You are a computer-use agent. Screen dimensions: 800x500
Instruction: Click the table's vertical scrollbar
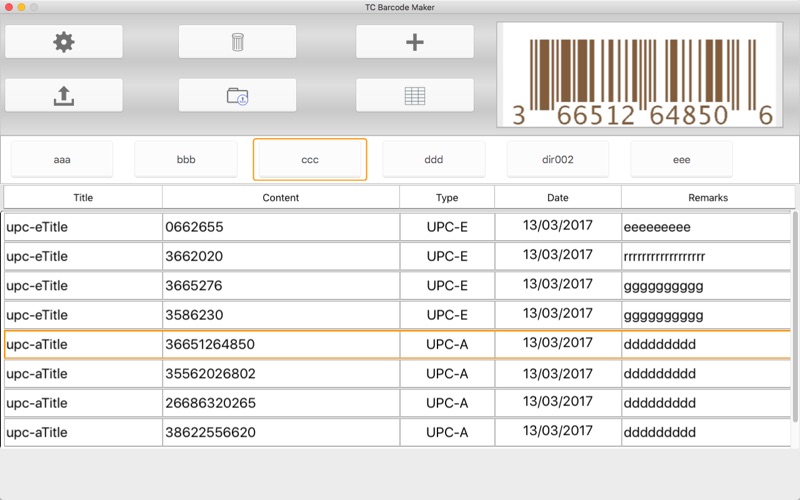(x=795, y=316)
